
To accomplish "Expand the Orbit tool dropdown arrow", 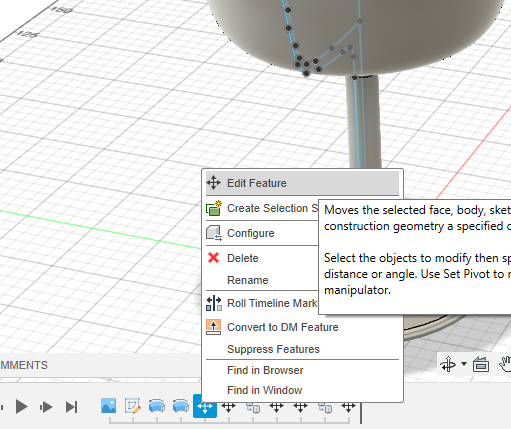I will click(464, 364).
